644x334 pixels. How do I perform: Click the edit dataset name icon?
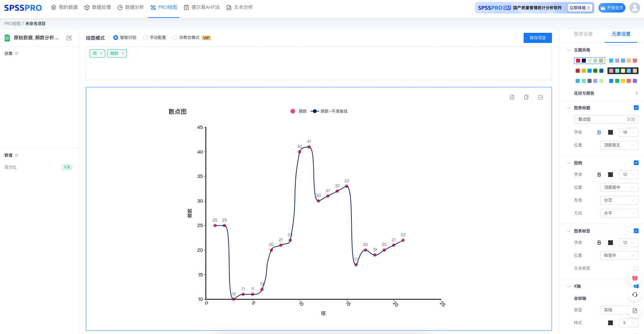coord(69,38)
